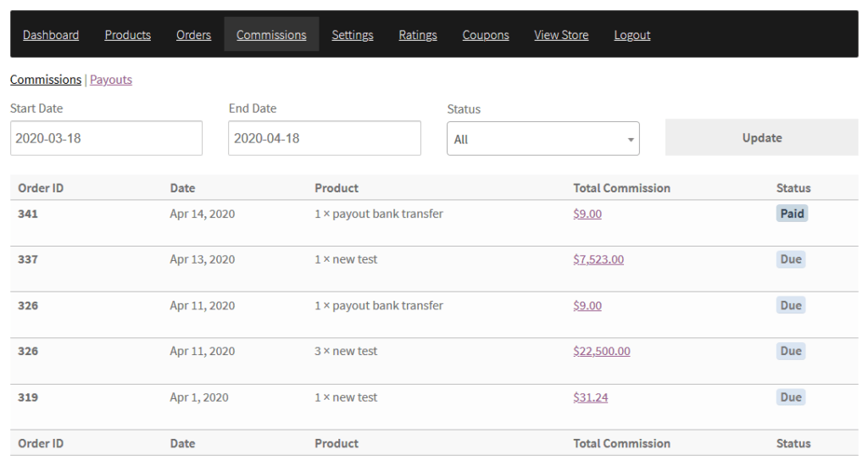This screenshot has width=868, height=466.
Task: Open the $9.00 commission for order 341
Action: [x=587, y=214]
